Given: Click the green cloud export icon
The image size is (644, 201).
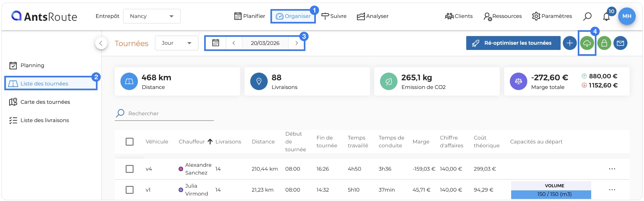Looking at the screenshot, I should point(587,43).
